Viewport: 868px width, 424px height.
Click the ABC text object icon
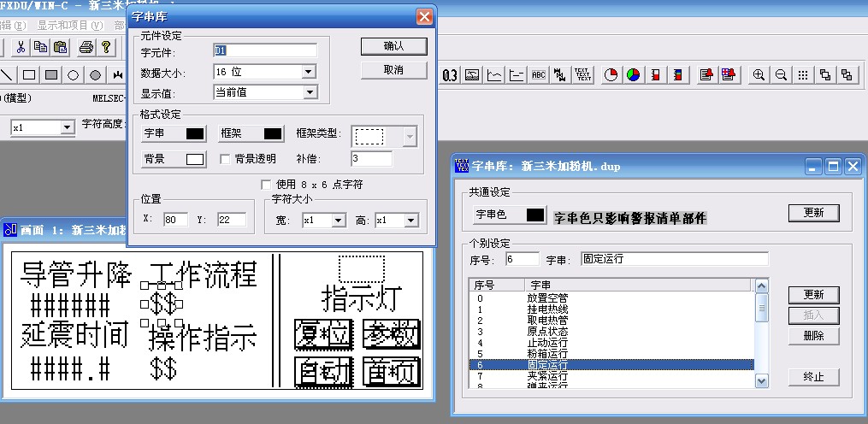pyautogui.click(x=539, y=75)
